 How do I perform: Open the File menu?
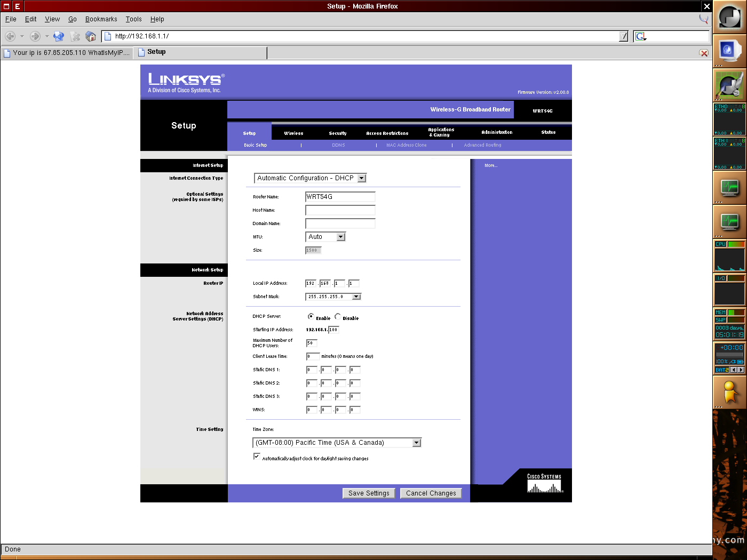[x=11, y=19]
